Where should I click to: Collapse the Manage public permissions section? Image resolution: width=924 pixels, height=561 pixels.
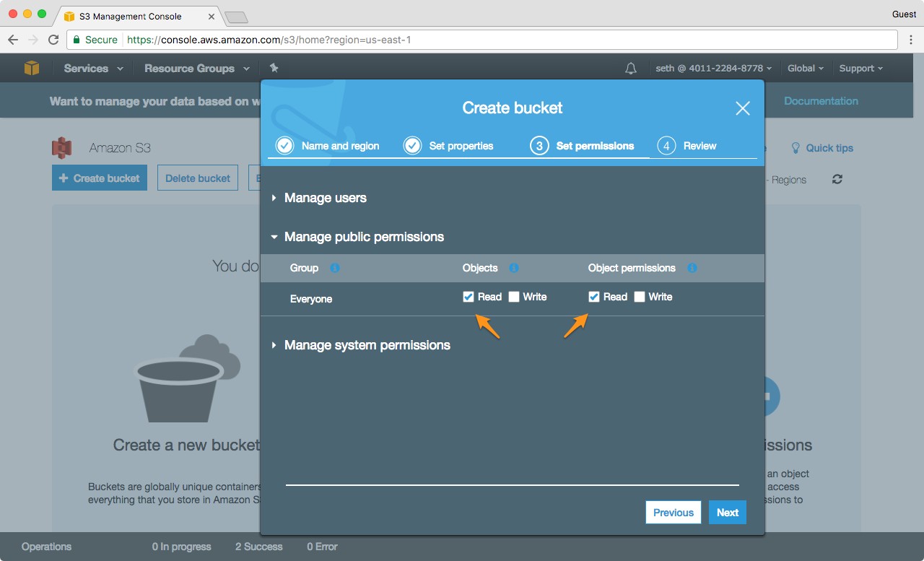coord(363,237)
